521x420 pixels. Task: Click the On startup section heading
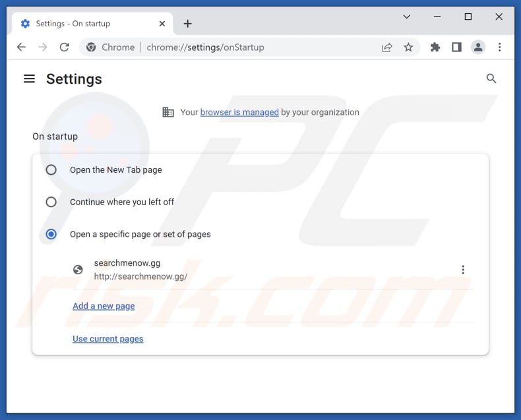(55, 136)
